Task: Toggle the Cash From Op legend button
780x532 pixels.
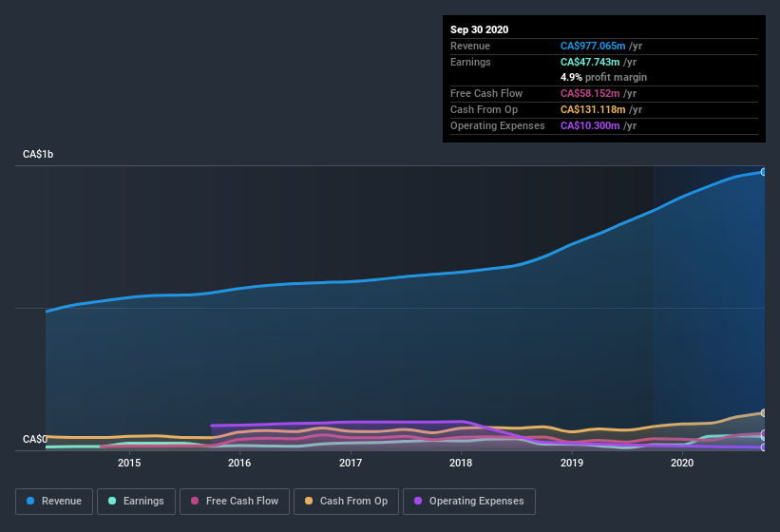Action: tap(346, 502)
